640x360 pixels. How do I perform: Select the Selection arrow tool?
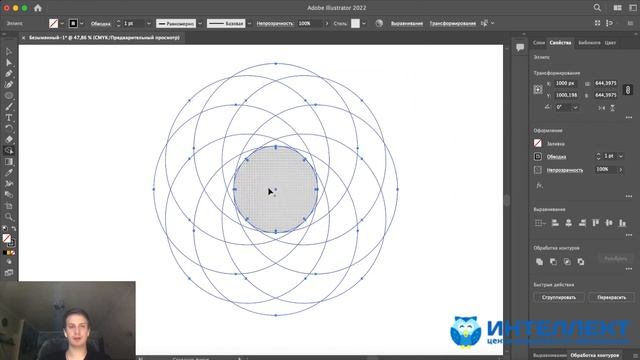click(9, 52)
